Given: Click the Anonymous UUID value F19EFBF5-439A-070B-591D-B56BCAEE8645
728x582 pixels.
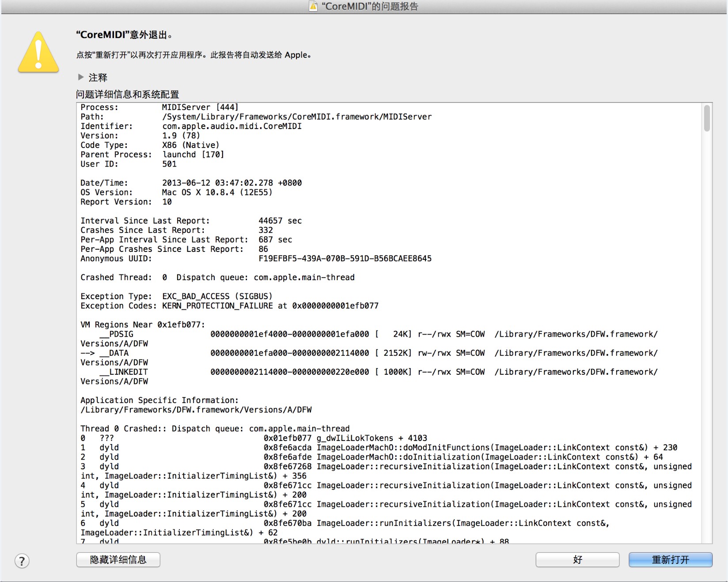Looking at the screenshot, I should [x=345, y=259].
